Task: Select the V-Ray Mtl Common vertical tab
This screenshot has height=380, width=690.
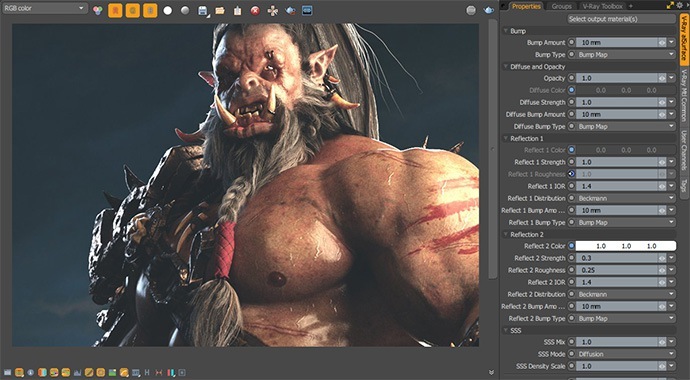Action: click(684, 95)
